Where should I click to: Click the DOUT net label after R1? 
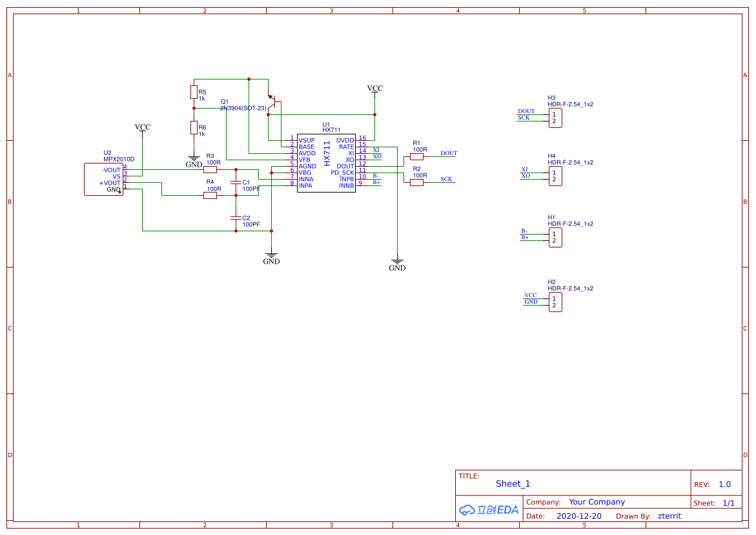448,153
